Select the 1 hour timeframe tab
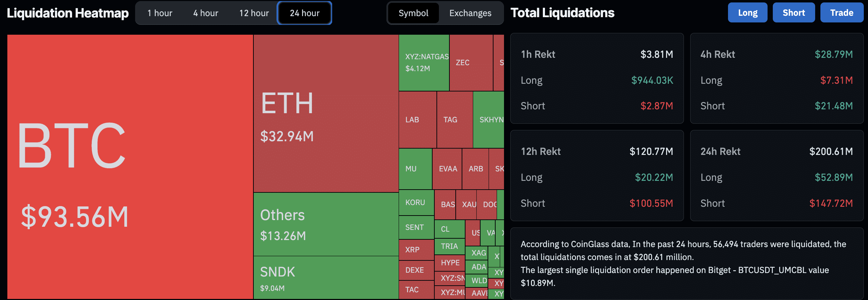The width and height of the screenshot is (868, 300). 160,13
